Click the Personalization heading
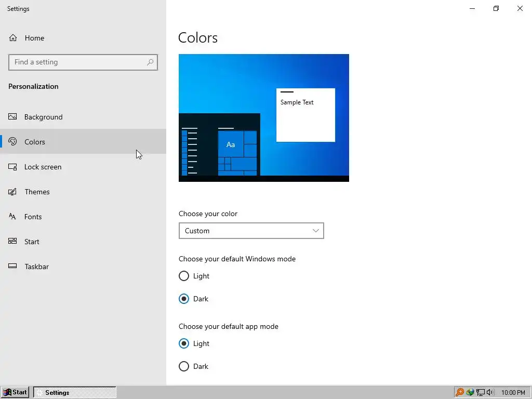Viewport: 532px width, 399px height. [x=33, y=86]
